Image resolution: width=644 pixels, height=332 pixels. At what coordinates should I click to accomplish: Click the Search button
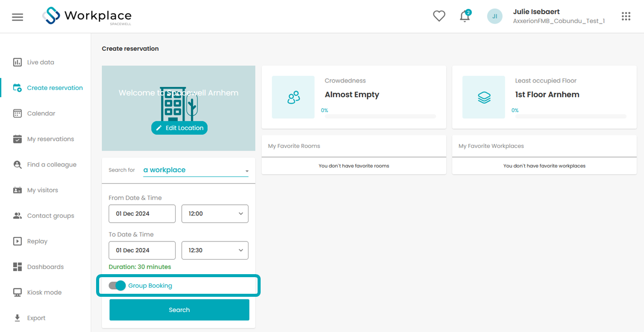179,310
